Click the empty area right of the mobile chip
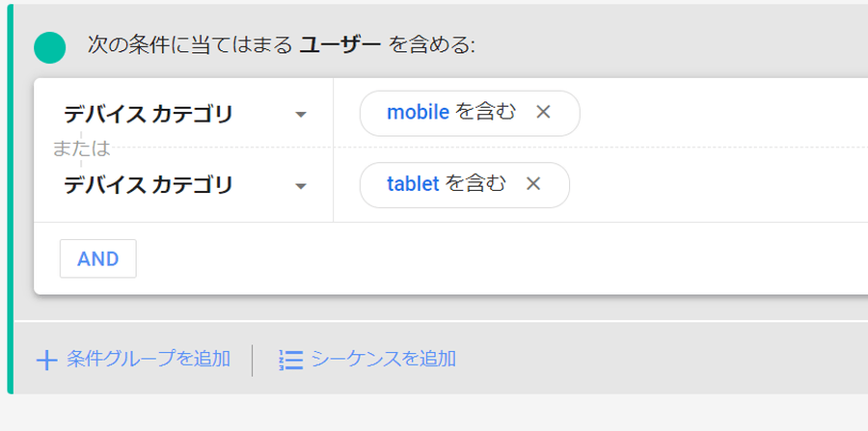 tap(723, 113)
